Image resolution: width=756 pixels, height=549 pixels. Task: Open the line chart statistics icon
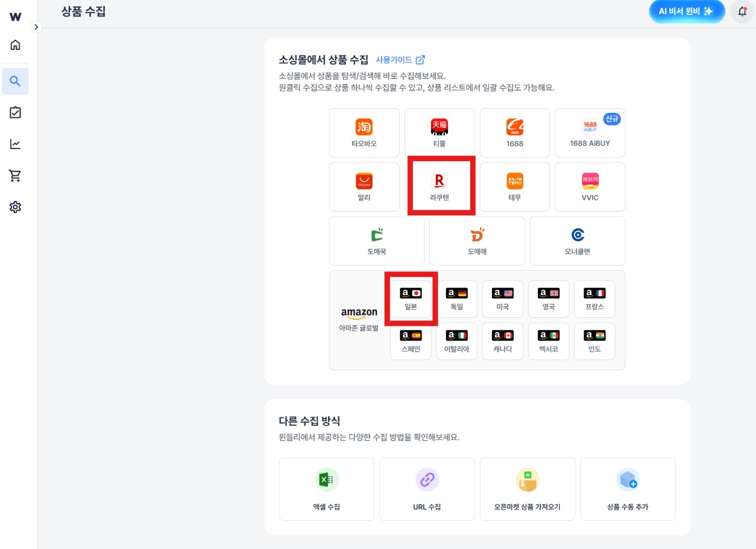tap(15, 144)
